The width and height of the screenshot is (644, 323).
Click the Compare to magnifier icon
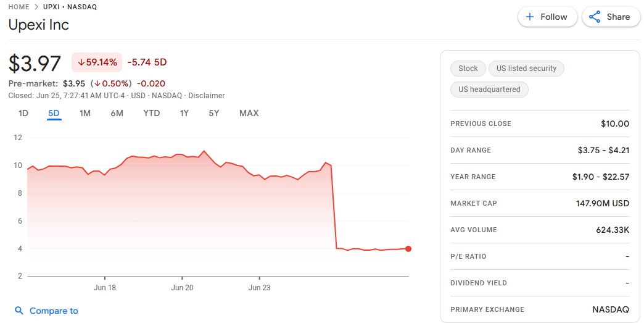pos(19,311)
